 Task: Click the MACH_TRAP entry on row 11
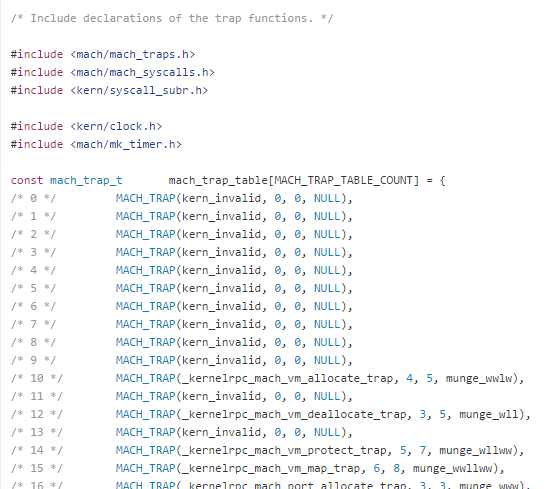234,396
